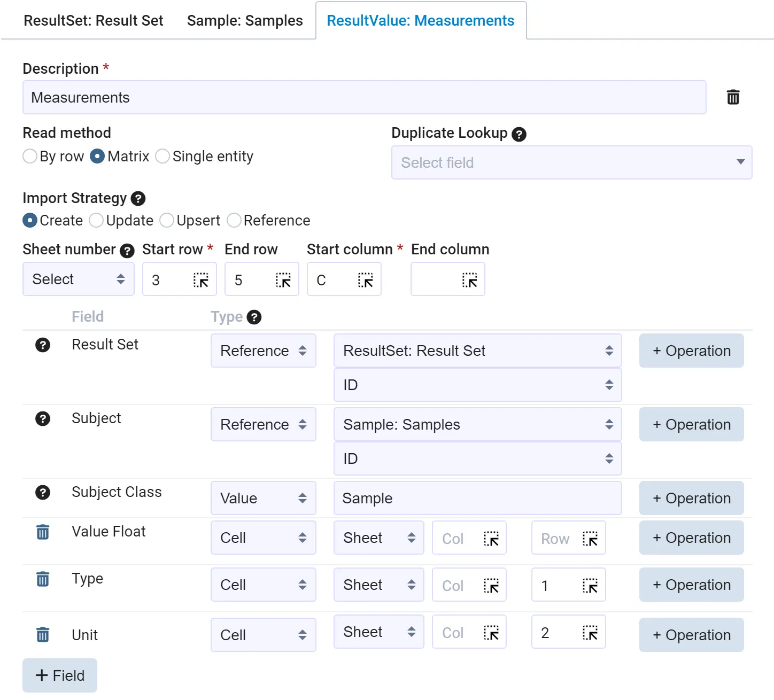
Task: Open Result Set type Reference dropdown
Action: (x=264, y=351)
